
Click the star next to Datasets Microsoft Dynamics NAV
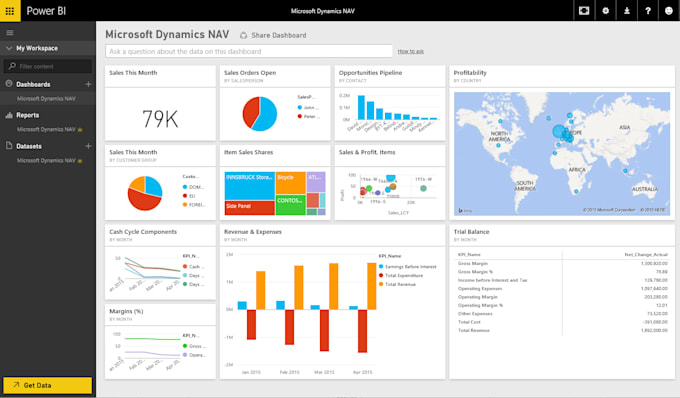click(x=80, y=161)
